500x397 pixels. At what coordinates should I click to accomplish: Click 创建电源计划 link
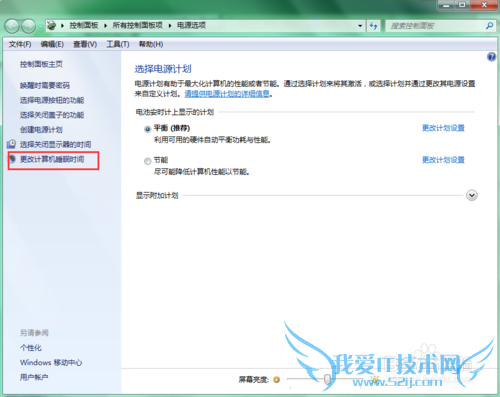(x=41, y=130)
